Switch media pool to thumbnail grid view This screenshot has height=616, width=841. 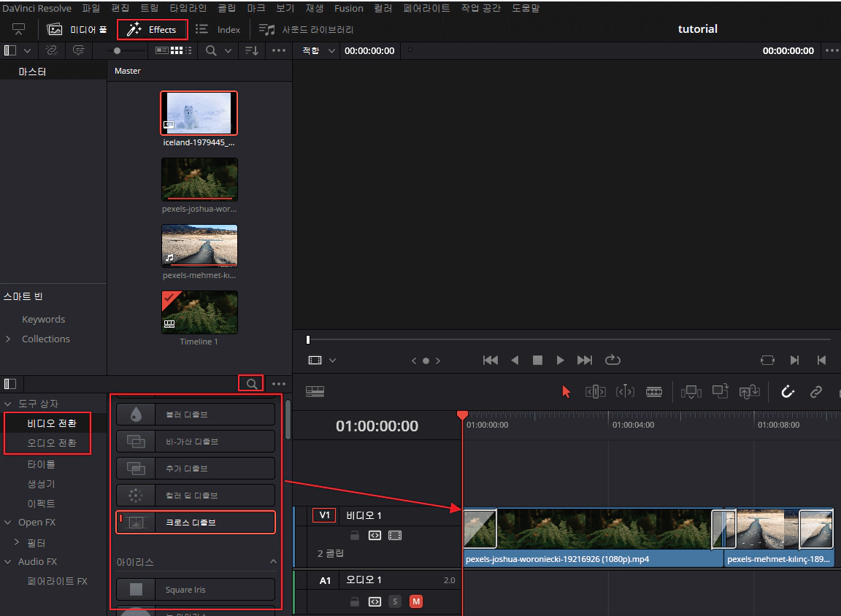coord(177,50)
